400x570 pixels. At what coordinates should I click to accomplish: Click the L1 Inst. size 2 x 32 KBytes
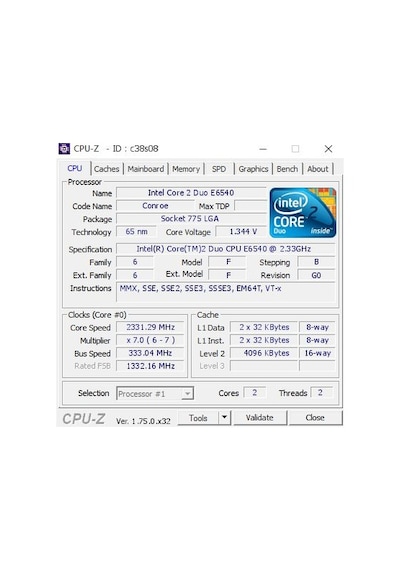coord(264,340)
